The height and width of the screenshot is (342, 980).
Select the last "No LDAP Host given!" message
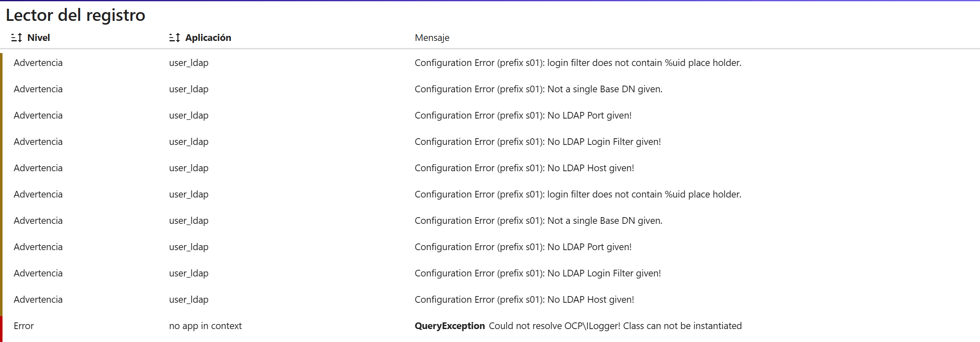click(x=524, y=299)
